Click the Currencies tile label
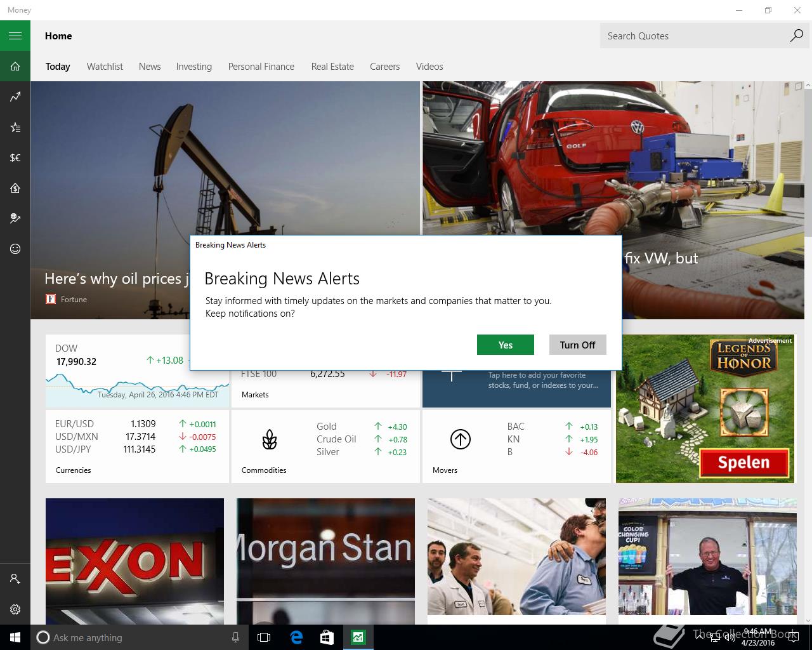 [73, 470]
